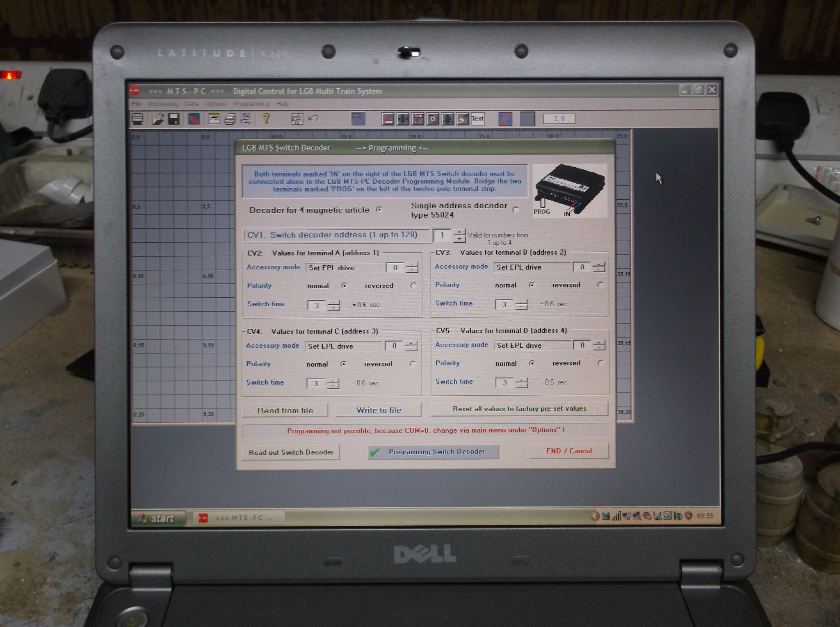
Task: Click the MTS-PC taskbar button
Action: point(238,518)
